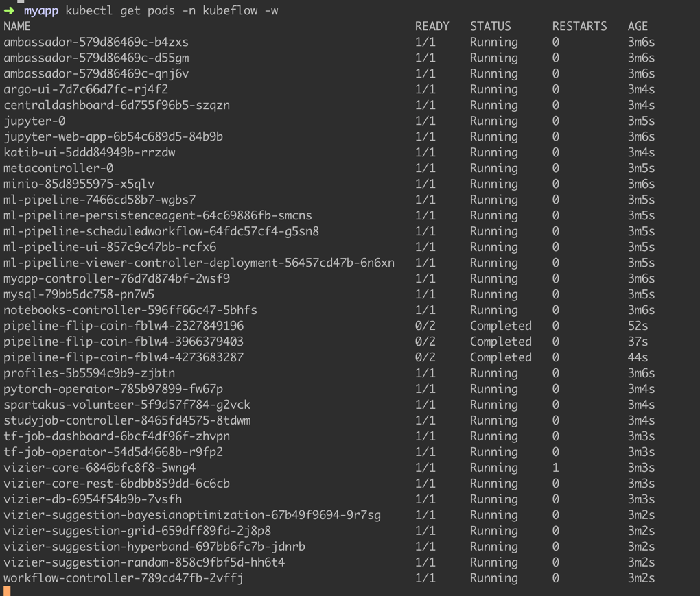Click the 52s age value
This screenshot has width=700, height=596.
[x=638, y=326]
